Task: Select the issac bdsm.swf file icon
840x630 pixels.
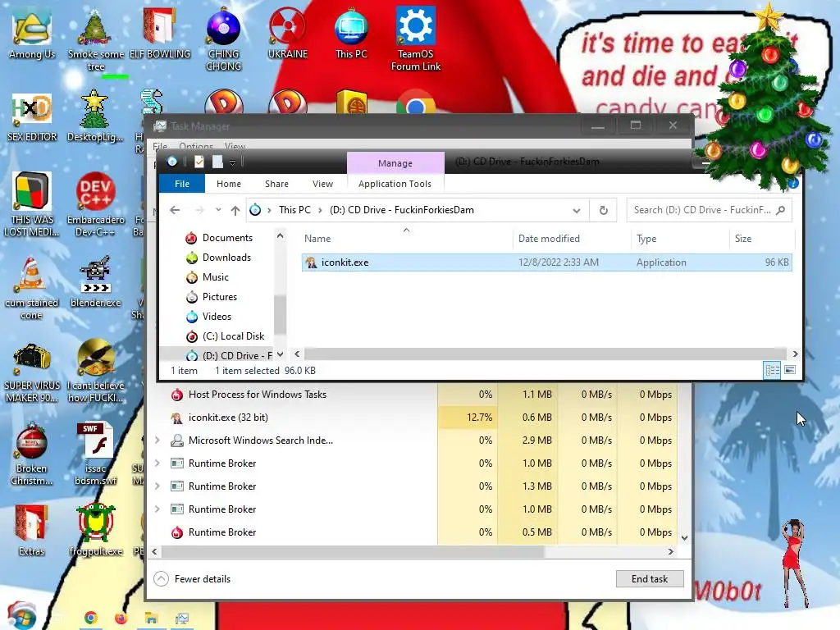Action: [95, 454]
